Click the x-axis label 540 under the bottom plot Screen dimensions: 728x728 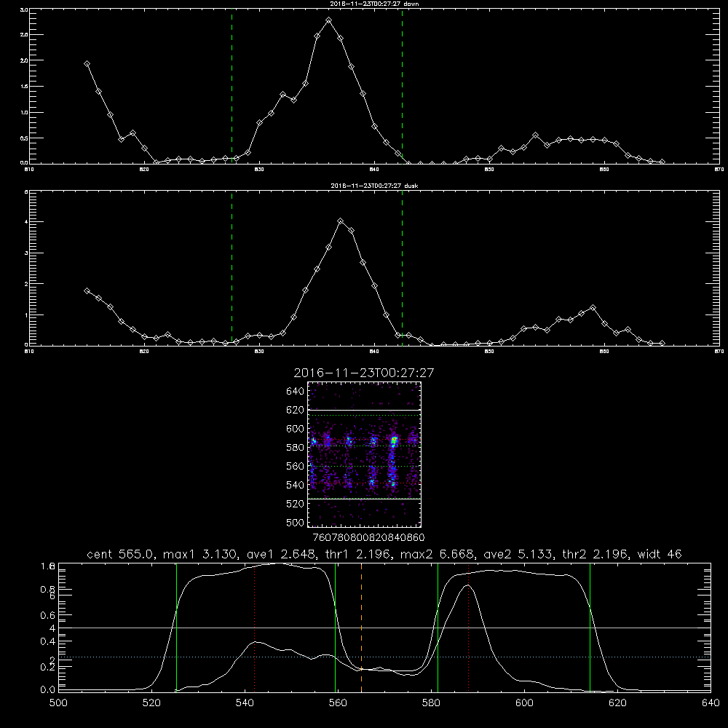245,703
